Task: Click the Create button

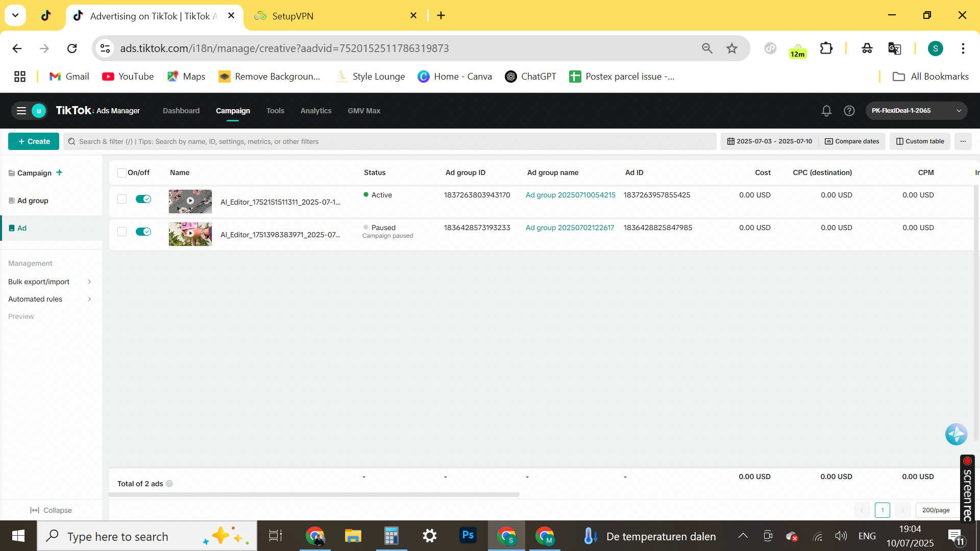Action: coord(34,141)
